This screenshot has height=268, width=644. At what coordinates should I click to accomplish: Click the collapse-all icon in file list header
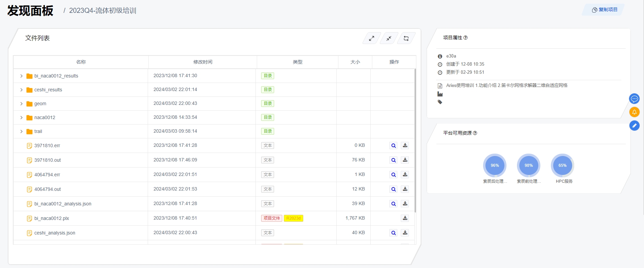tap(389, 38)
